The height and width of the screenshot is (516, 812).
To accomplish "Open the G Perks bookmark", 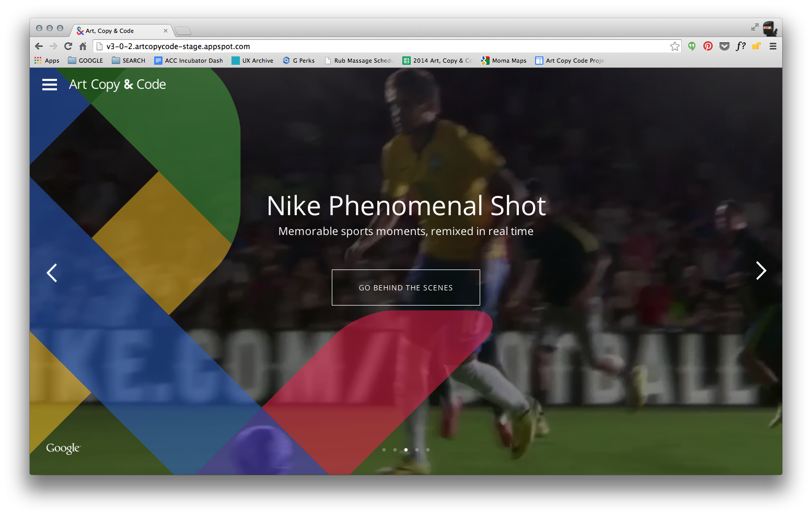I will pyautogui.click(x=299, y=61).
